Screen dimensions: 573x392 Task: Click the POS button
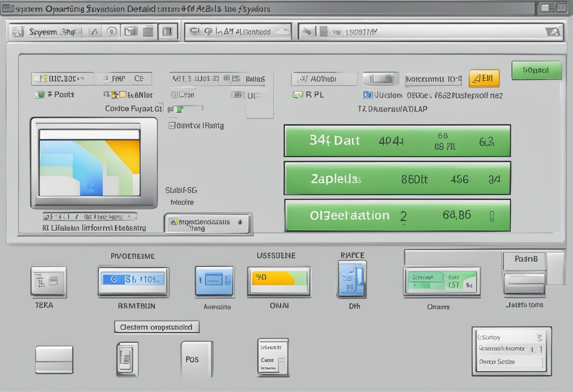tap(196, 359)
